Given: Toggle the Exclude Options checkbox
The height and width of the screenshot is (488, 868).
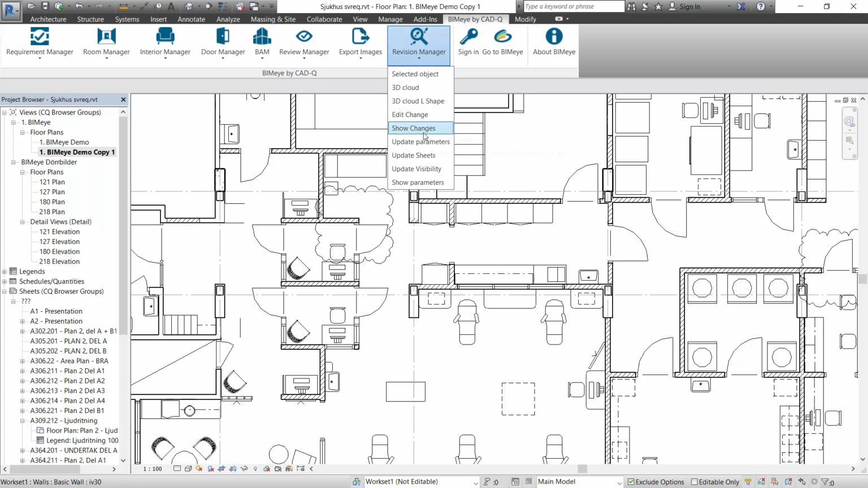Looking at the screenshot, I should coord(631,482).
